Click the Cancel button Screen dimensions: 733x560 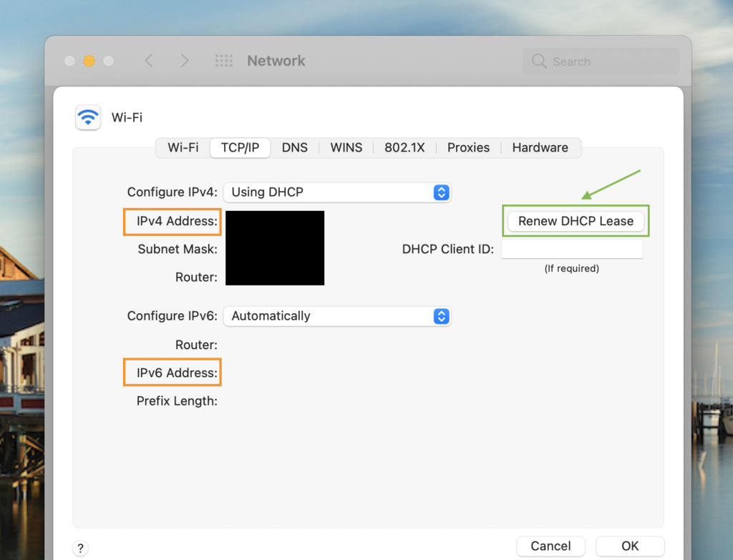550,546
